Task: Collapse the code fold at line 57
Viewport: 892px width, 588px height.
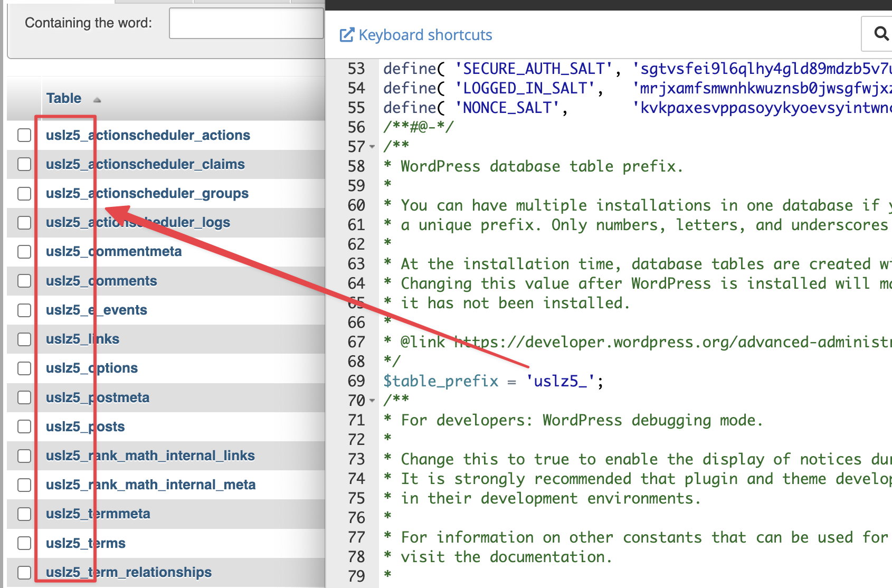Action: coord(372,147)
